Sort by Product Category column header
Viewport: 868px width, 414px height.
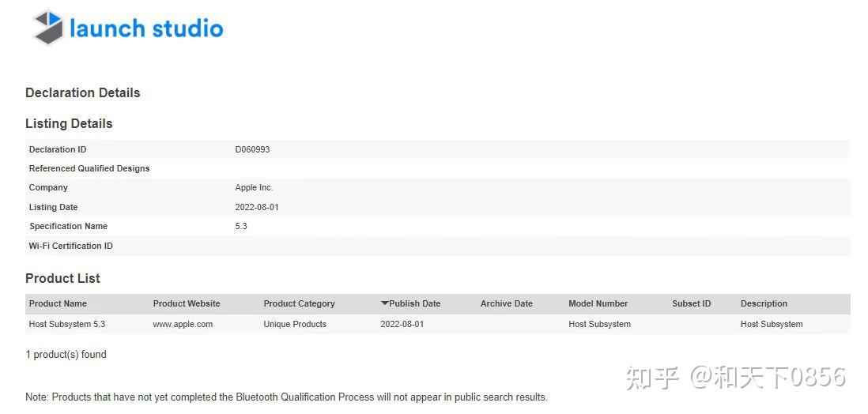pyautogui.click(x=299, y=303)
